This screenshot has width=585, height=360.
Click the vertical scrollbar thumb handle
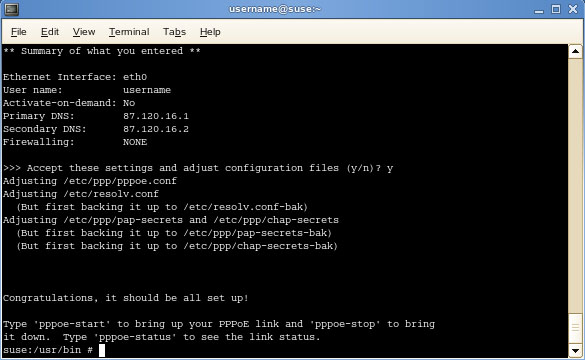click(575, 327)
